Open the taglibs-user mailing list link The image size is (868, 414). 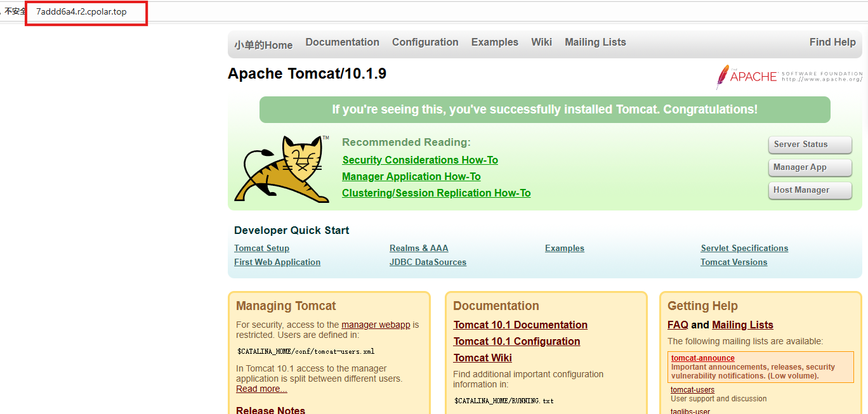click(690, 411)
